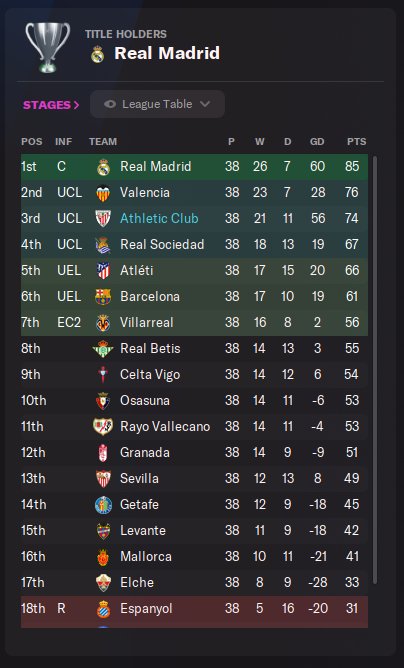This screenshot has height=668, width=404.
Task: Select the Real Madrid title holders name
Action: pyautogui.click(x=167, y=54)
